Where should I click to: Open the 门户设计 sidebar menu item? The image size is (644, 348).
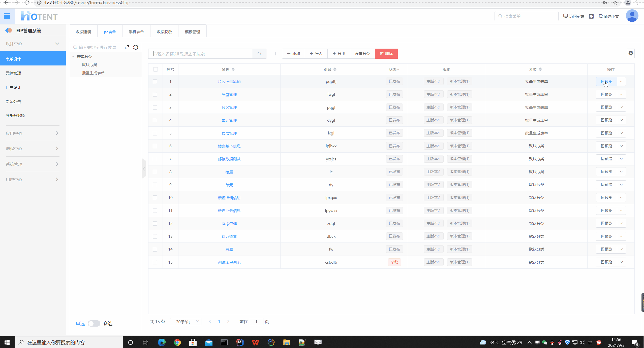pyautogui.click(x=13, y=87)
